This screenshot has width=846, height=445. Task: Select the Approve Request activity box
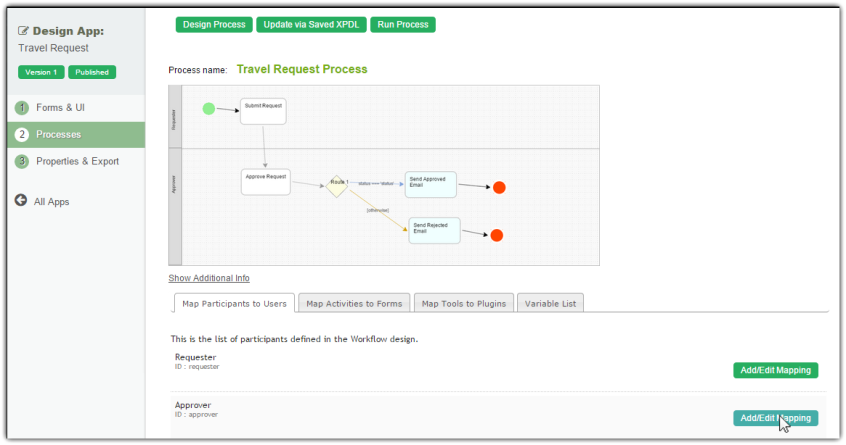click(265, 182)
